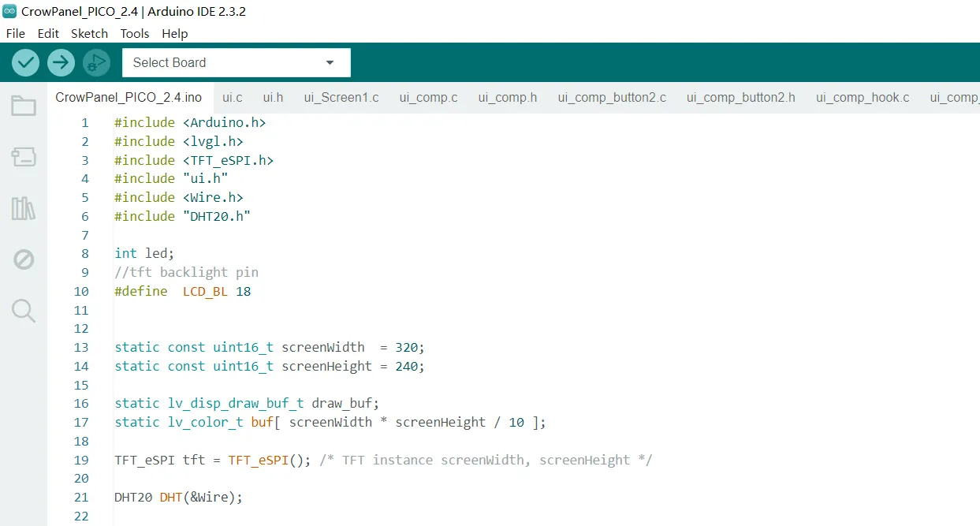The height and width of the screenshot is (526, 980).
Task: Click line number 21 in the gutter
Action: (81, 498)
